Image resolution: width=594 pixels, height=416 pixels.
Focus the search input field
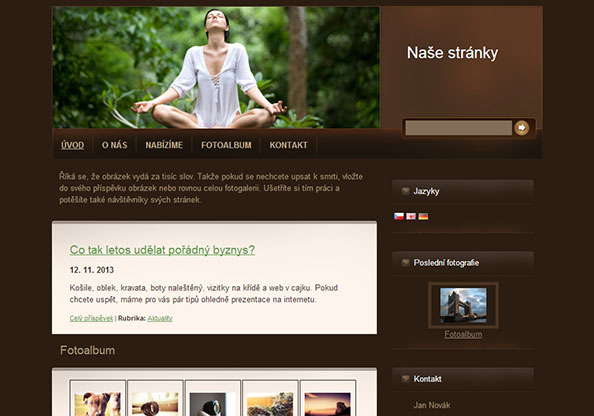(458, 128)
